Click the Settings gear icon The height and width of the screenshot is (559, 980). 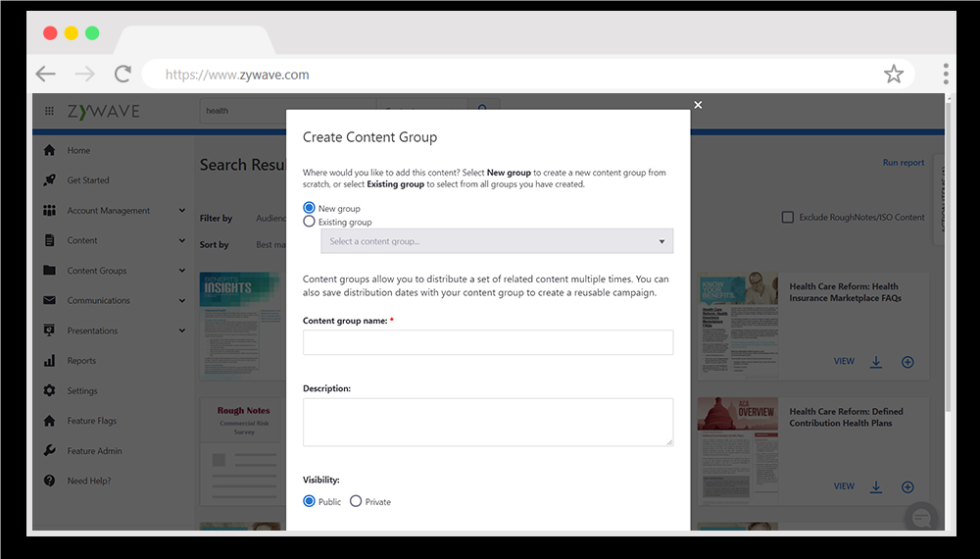point(49,390)
